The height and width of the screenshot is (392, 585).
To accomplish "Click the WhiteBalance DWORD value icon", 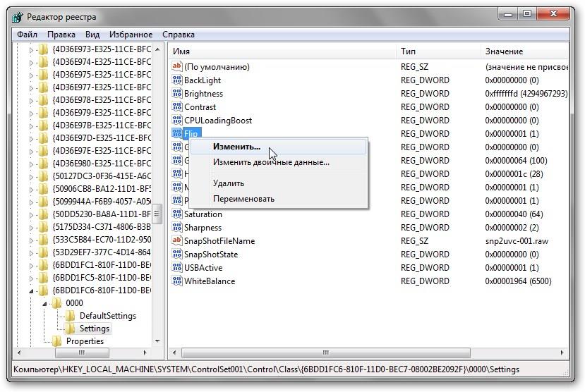I will 177,281.
